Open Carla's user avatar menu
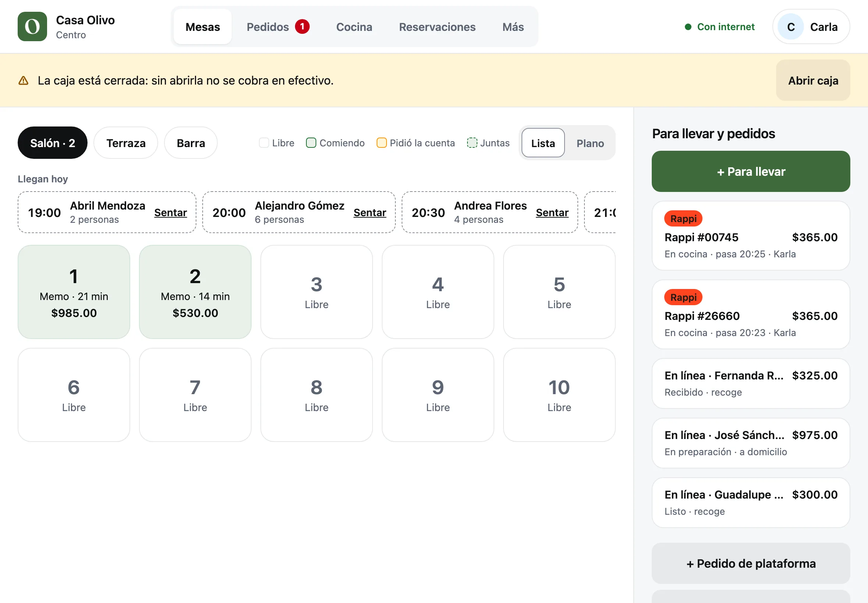 tap(811, 27)
